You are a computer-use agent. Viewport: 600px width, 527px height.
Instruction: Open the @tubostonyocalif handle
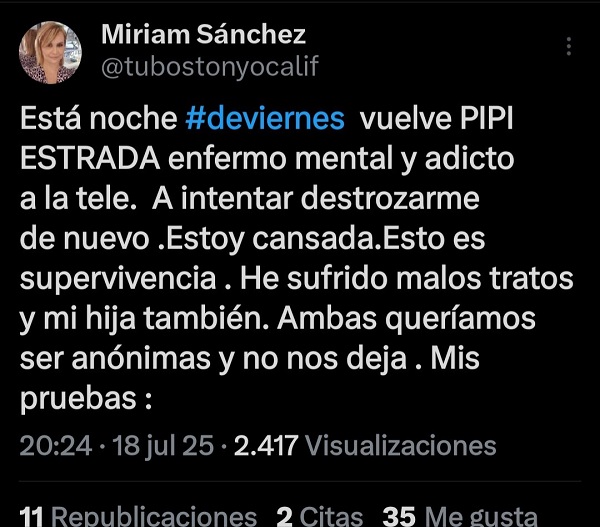(210, 67)
